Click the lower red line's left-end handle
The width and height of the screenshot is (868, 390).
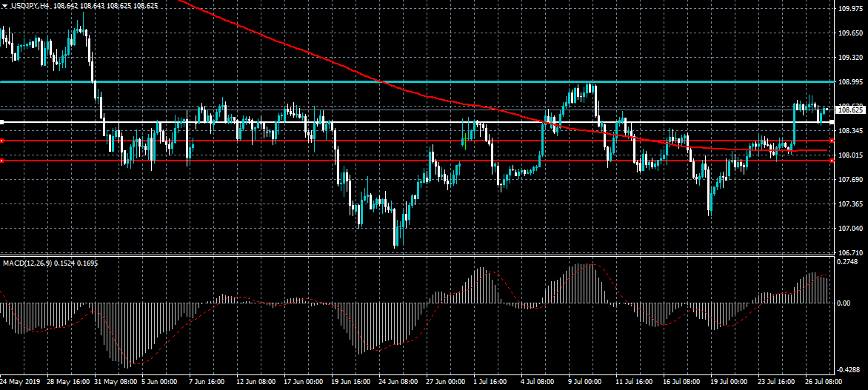[1, 161]
